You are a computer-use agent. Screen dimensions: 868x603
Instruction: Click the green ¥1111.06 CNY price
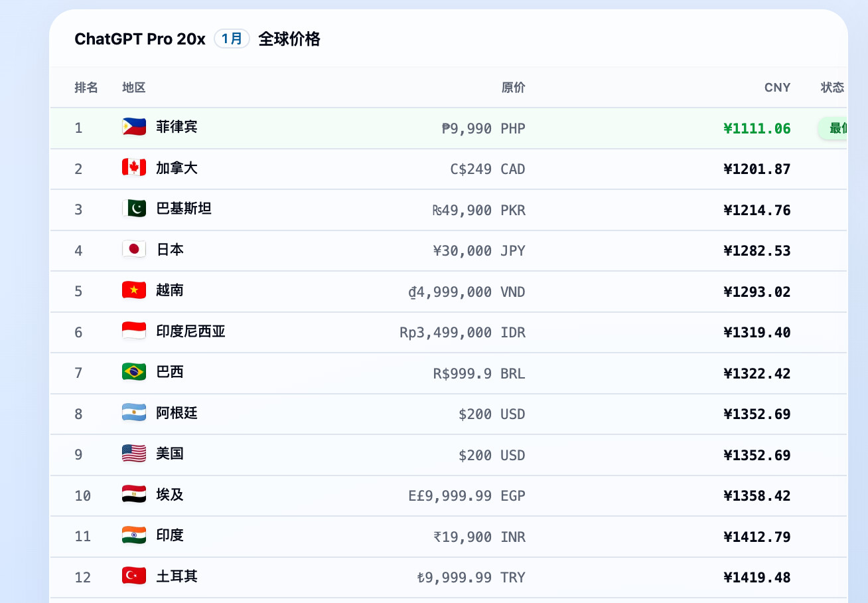point(757,128)
